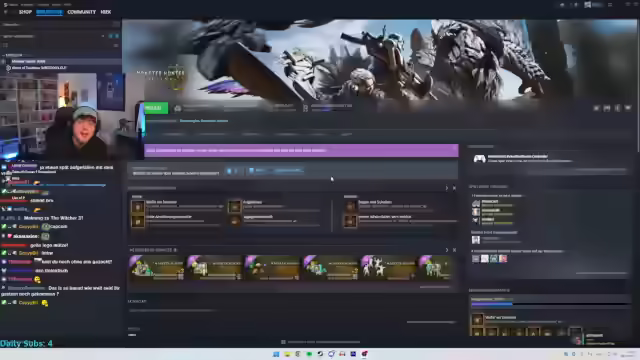Open the game settings gear icon below hero image
The height and width of the screenshot is (360, 640).
(596, 108)
